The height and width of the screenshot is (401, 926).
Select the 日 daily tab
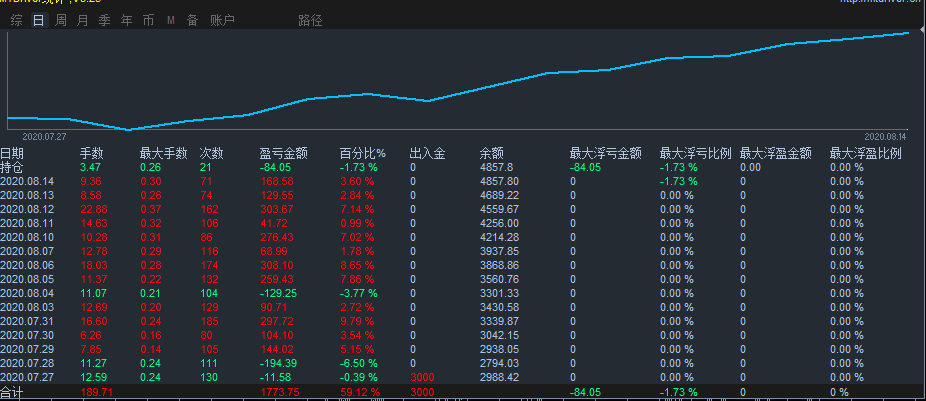pos(38,21)
